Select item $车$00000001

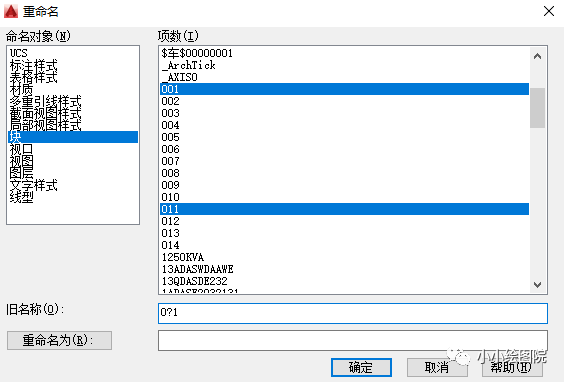click(x=344, y=53)
